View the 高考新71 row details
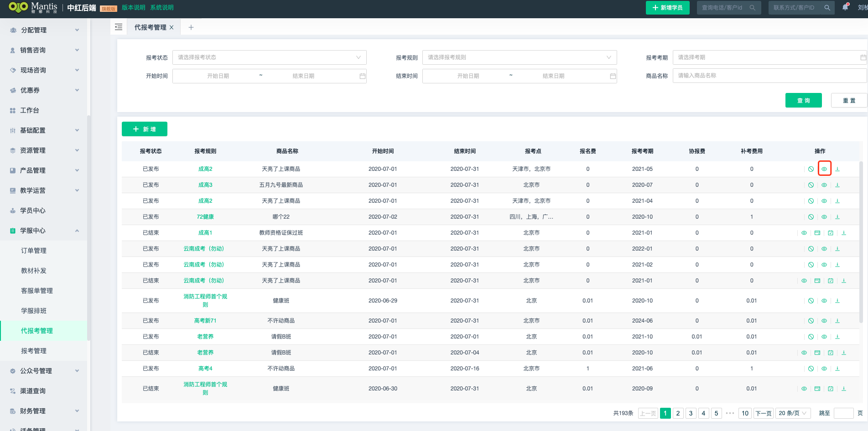This screenshot has height=431, width=868. point(824,321)
